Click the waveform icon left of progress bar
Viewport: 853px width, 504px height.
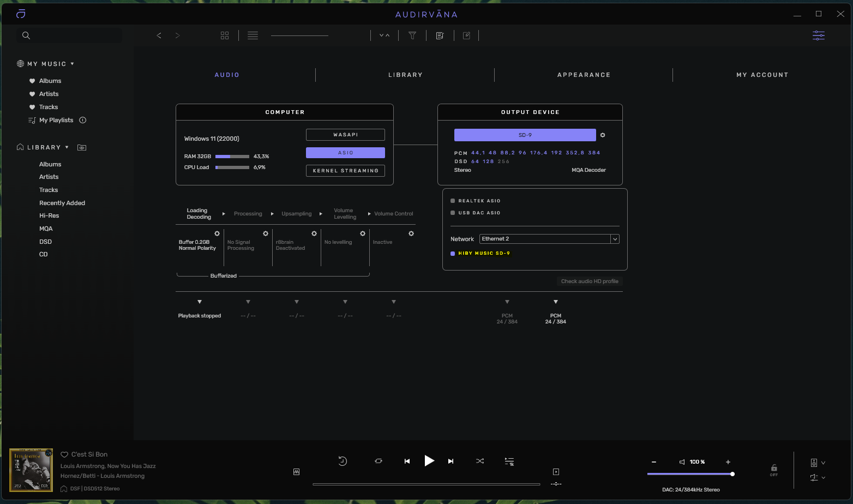tap(296, 472)
